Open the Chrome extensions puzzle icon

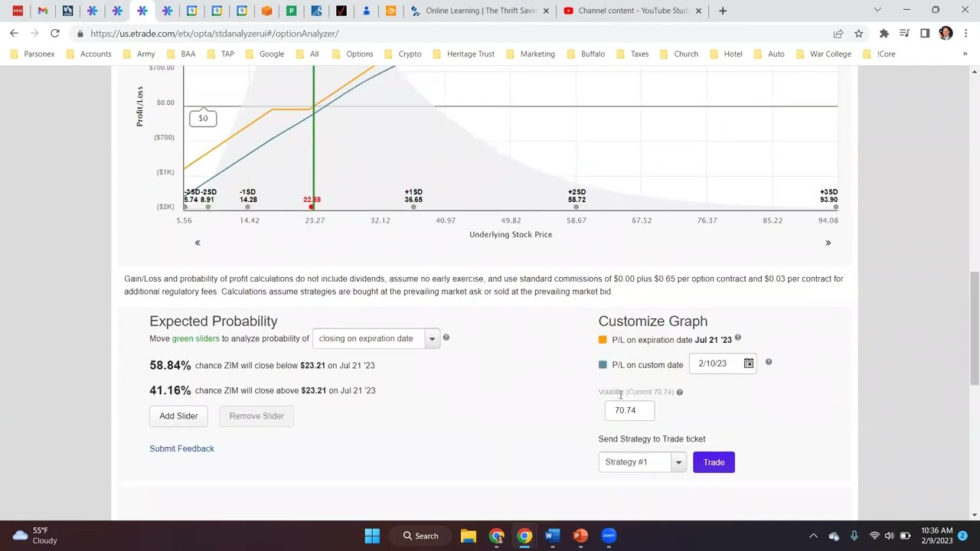point(884,34)
